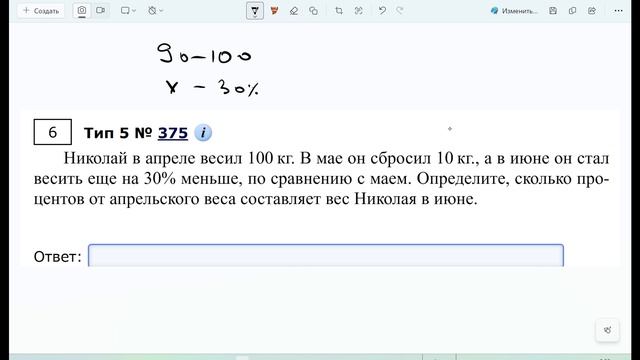Open the text actions tool
The width and height of the screenshot is (640, 360).
[358, 11]
